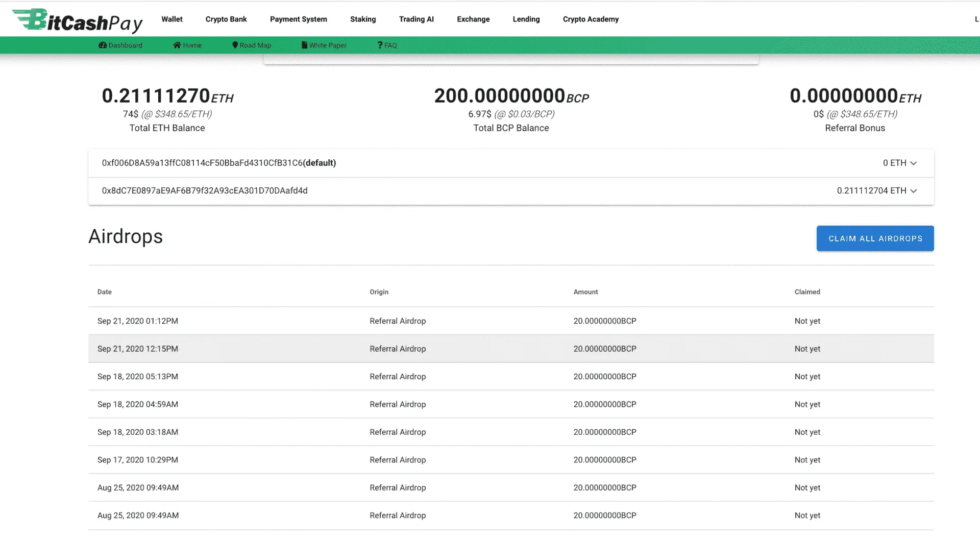Sort by the Amount column header
The width and height of the screenshot is (980, 539).
pyautogui.click(x=585, y=292)
